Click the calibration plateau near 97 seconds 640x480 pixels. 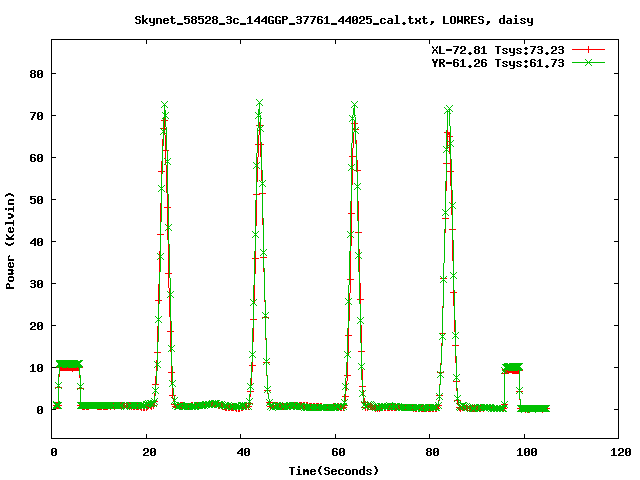(x=513, y=368)
